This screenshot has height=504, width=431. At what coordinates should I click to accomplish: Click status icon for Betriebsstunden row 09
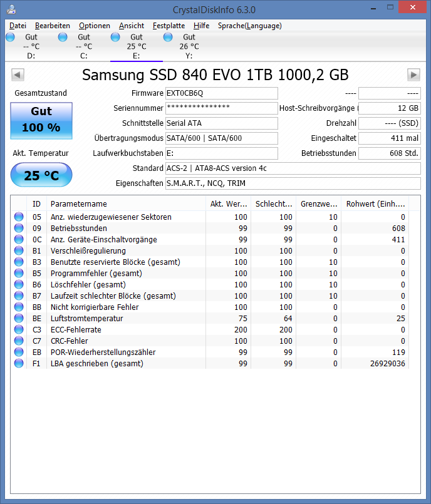(19, 229)
